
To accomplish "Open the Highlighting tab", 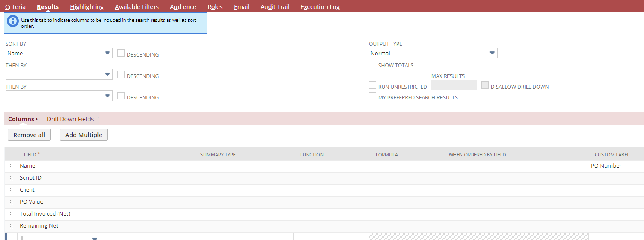I will [87, 7].
